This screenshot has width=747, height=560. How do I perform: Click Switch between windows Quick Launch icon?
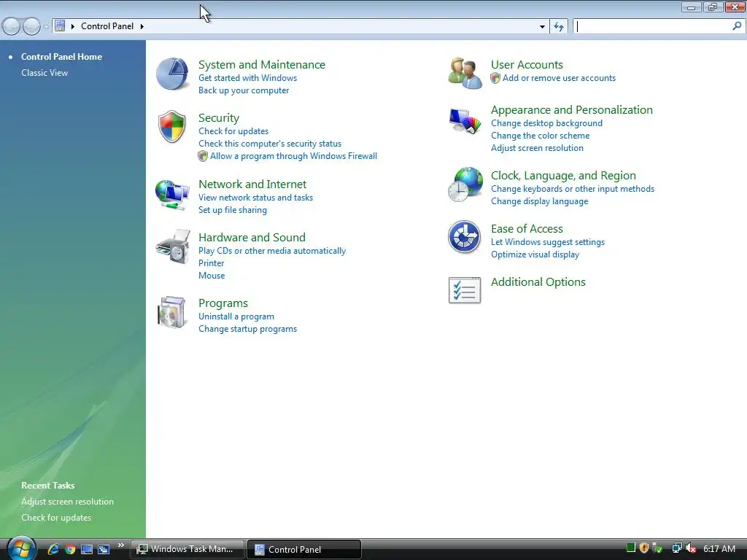click(104, 549)
